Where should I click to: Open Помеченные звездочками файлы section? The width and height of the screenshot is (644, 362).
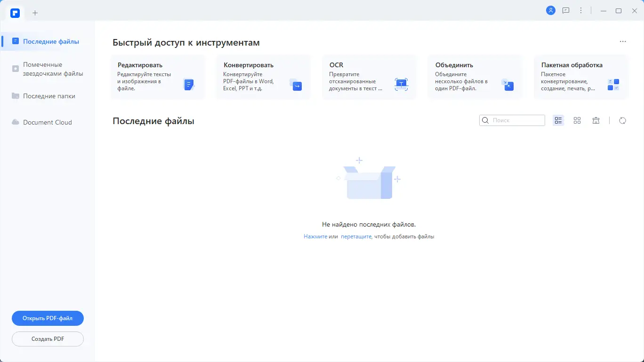coord(48,69)
